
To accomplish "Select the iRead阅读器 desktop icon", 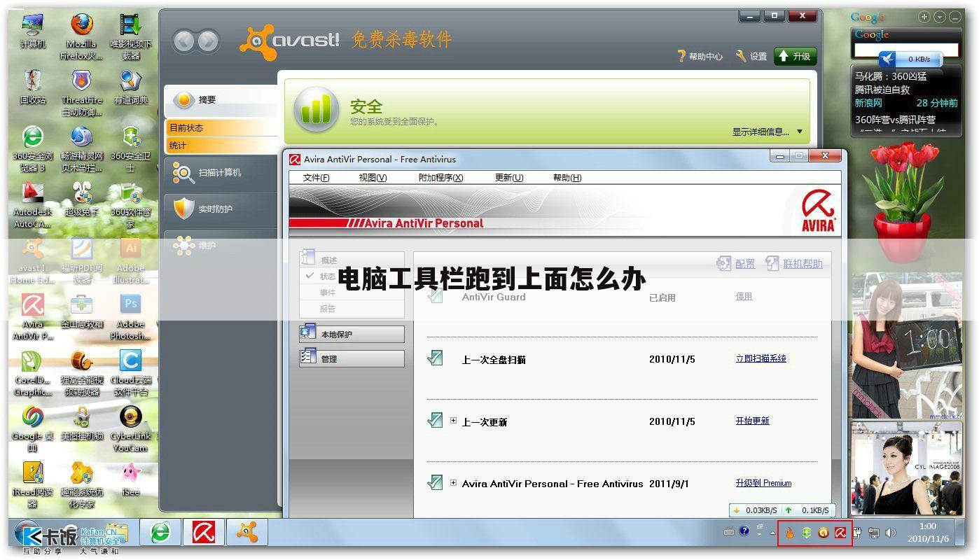I will click(33, 484).
